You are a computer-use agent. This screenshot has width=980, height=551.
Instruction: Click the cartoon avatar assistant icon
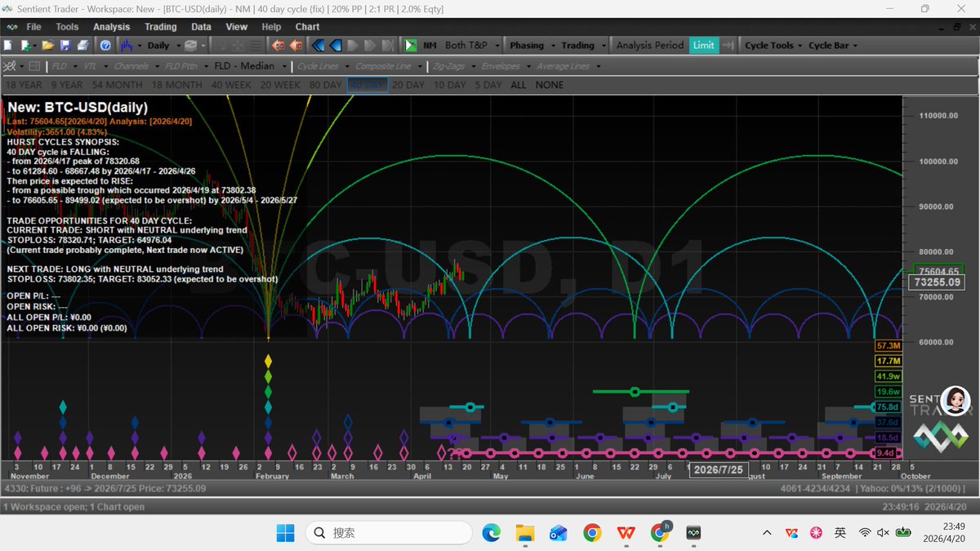[955, 400]
